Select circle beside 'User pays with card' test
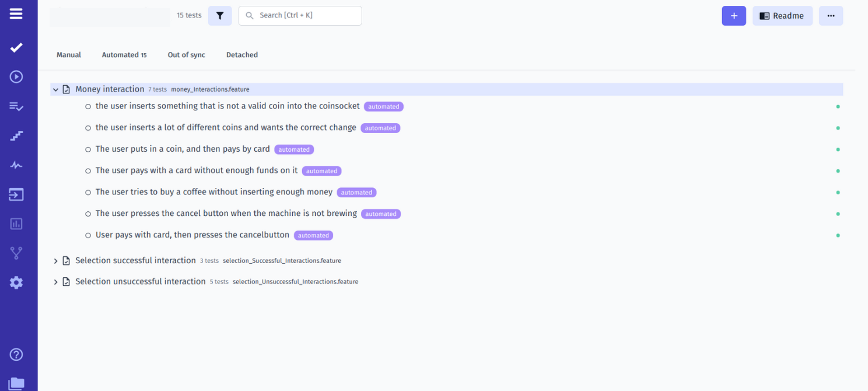The width and height of the screenshot is (868, 391). (88, 235)
